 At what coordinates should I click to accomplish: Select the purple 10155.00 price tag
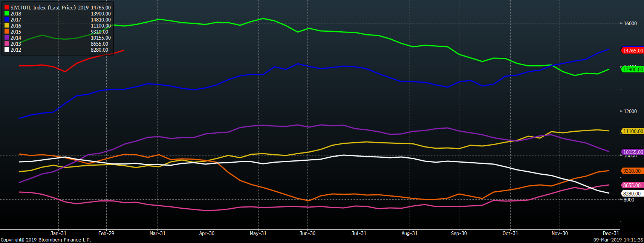pos(633,152)
